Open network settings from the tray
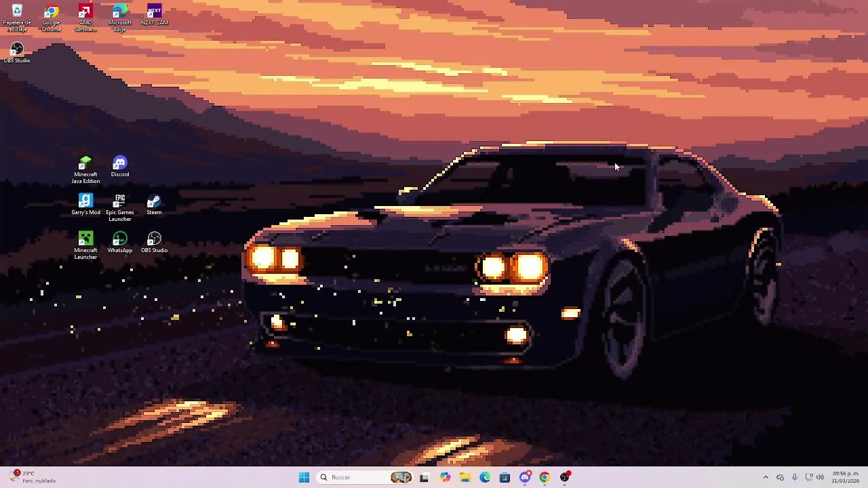The width and height of the screenshot is (868, 488). coord(808,477)
